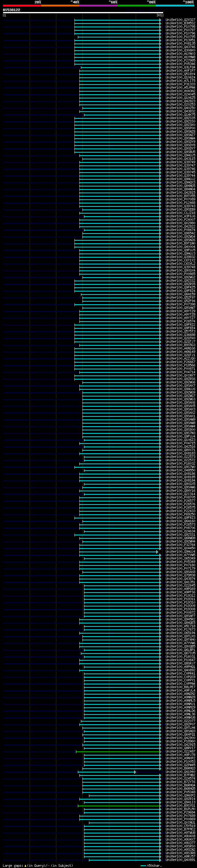
Task: Click the Large gaps legend text
Action: [38, 865]
